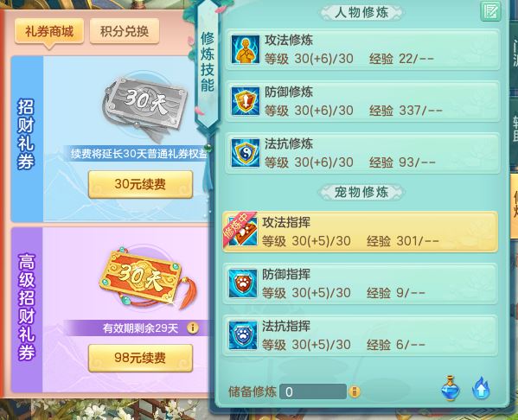Click the 30元续费 button
The width and height of the screenshot is (518, 420).
[140, 184]
